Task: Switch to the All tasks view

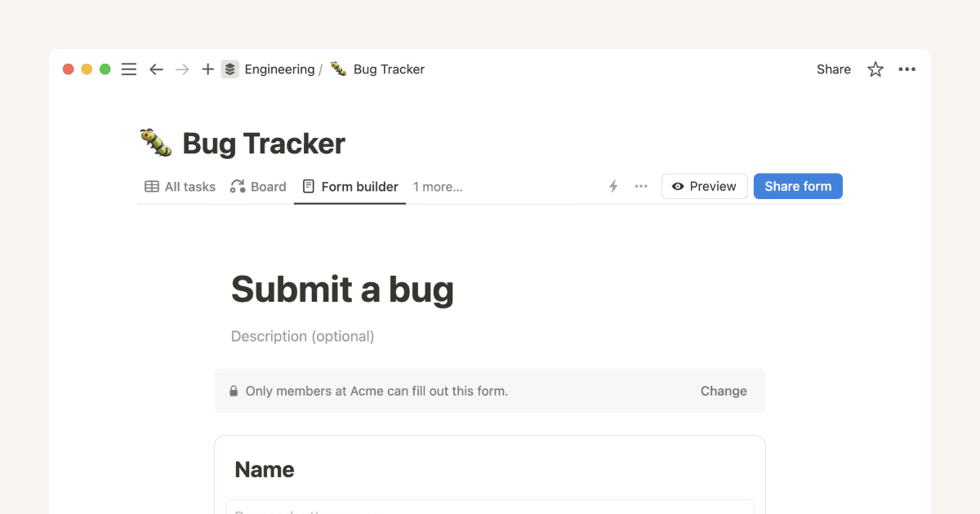Action: click(179, 186)
